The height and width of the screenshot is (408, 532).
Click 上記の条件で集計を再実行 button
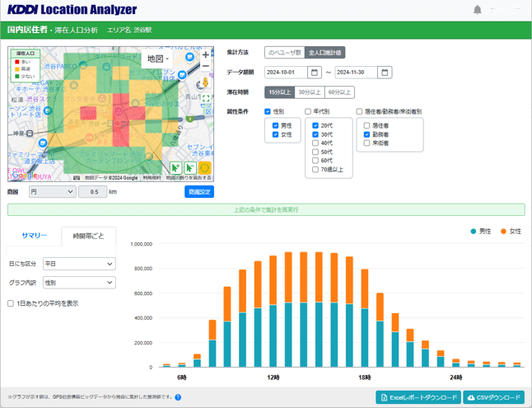point(266,210)
